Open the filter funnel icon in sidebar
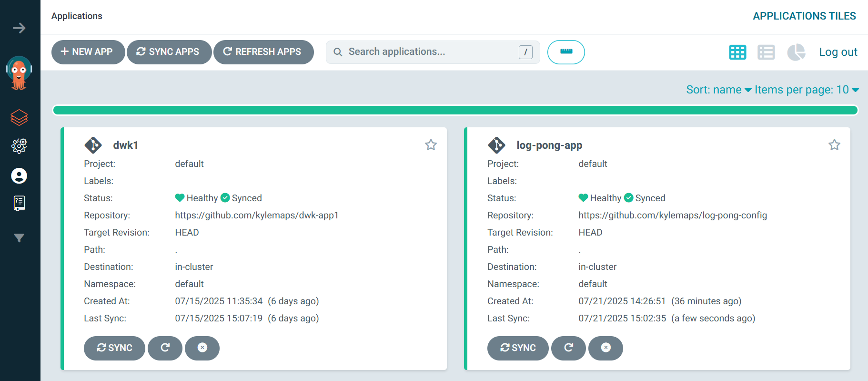 tap(19, 238)
